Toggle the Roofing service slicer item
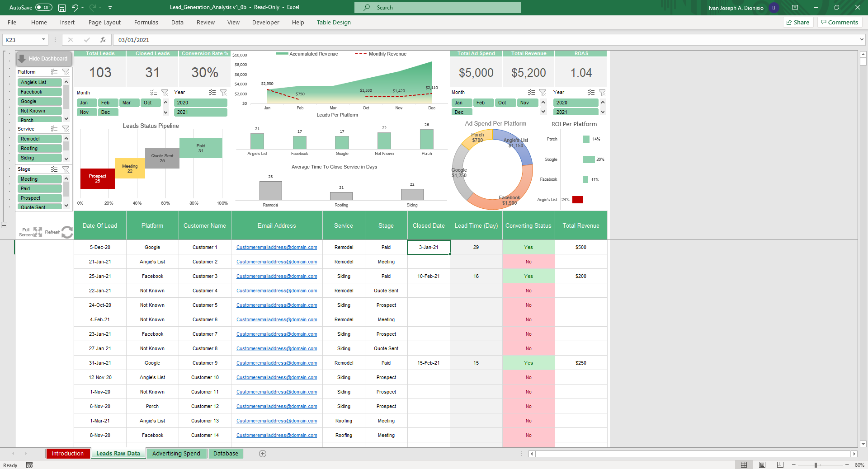The image size is (868, 469). [40, 149]
